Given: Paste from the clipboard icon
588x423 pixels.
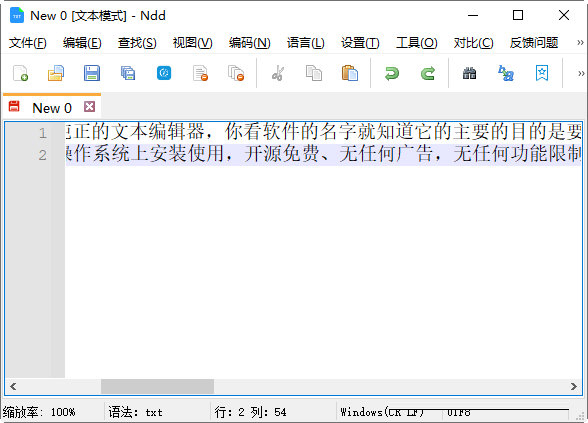Looking at the screenshot, I should point(350,73).
